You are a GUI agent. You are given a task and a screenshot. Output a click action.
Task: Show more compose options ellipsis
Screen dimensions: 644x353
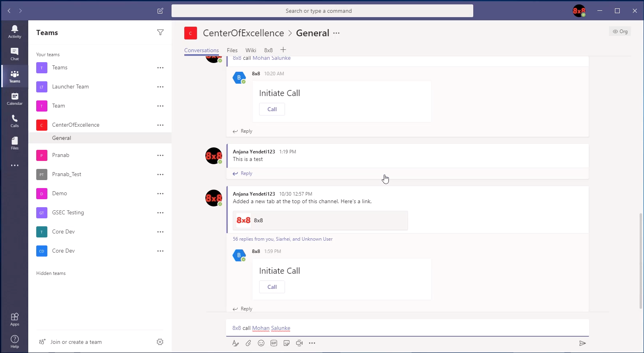312,343
